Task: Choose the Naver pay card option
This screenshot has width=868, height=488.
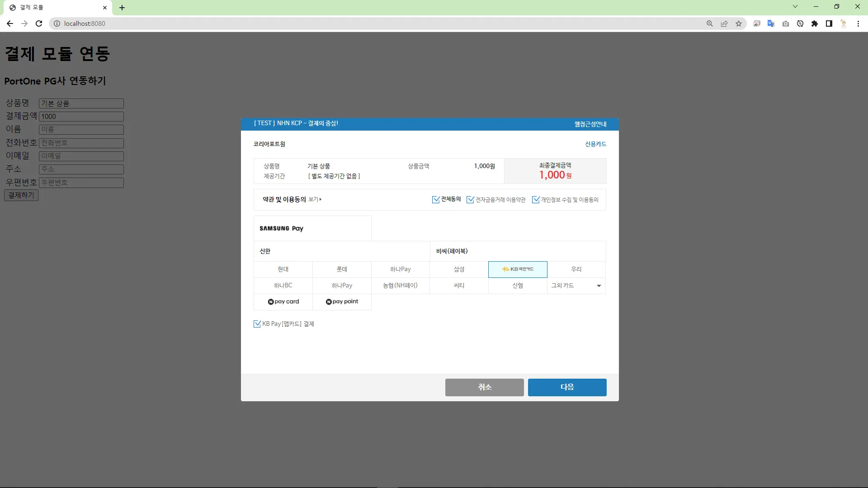Action: (x=283, y=302)
